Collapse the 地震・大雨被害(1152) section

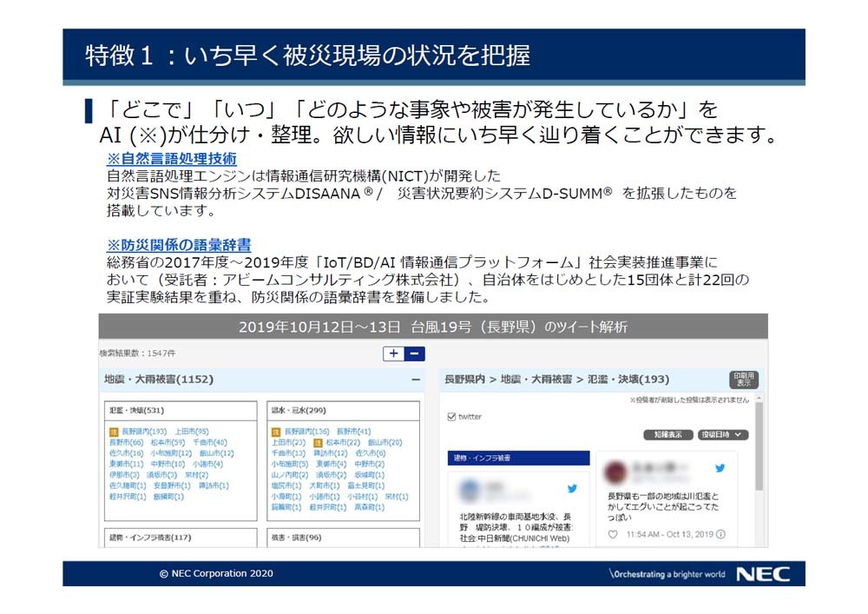[x=416, y=380]
